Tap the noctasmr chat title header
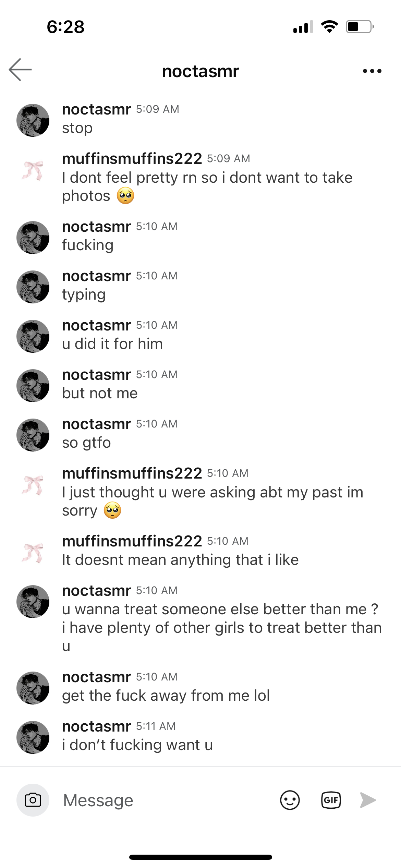401x868 pixels. tap(200, 71)
